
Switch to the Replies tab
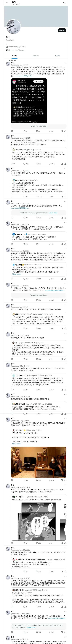tap(36, 56)
